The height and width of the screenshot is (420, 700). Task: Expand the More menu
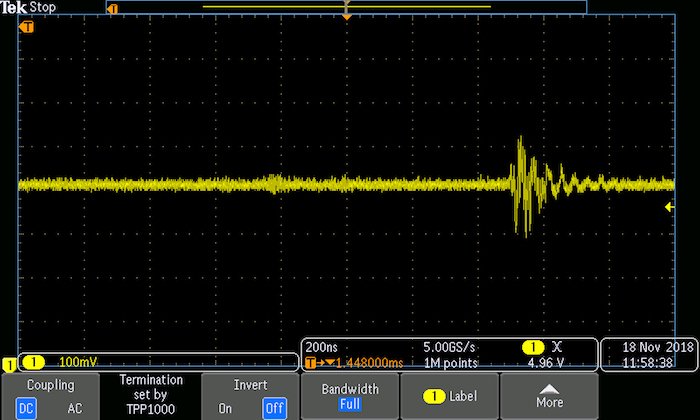click(549, 396)
